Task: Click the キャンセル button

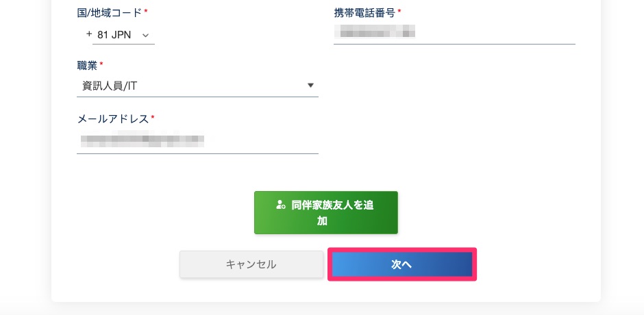Action: (x=251, y=264)
